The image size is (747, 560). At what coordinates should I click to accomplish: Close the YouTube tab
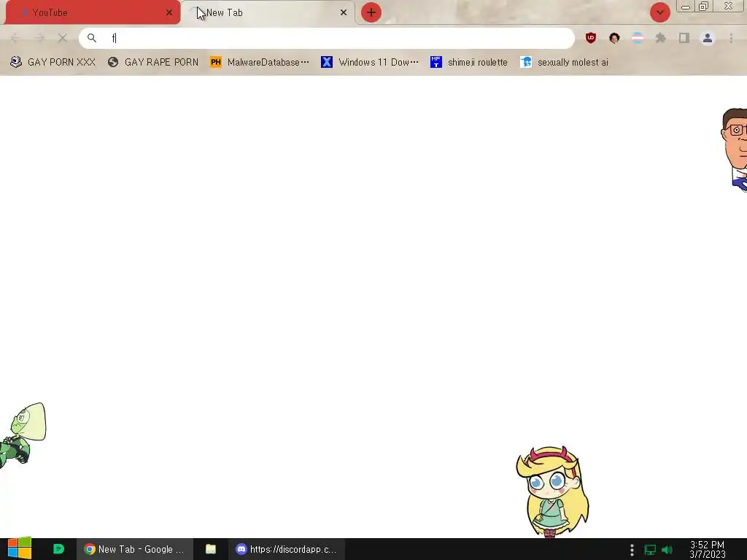tap(169, 13)
